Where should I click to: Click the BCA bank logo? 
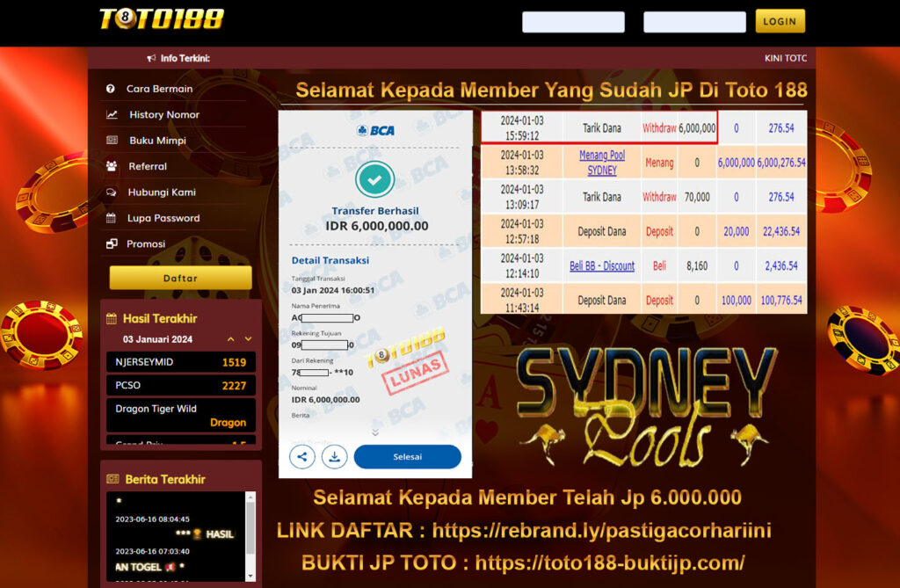375,131
